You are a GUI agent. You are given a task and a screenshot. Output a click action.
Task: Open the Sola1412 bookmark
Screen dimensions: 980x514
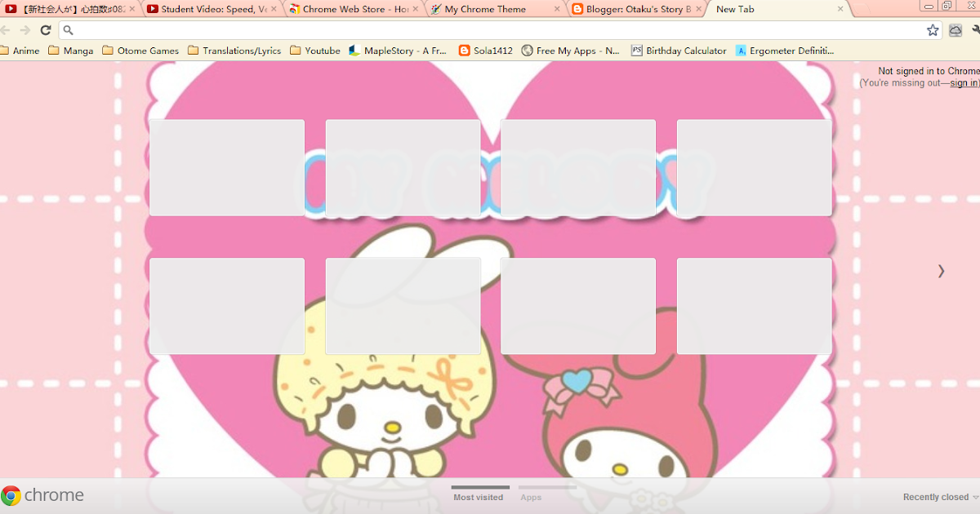(486, 51)
